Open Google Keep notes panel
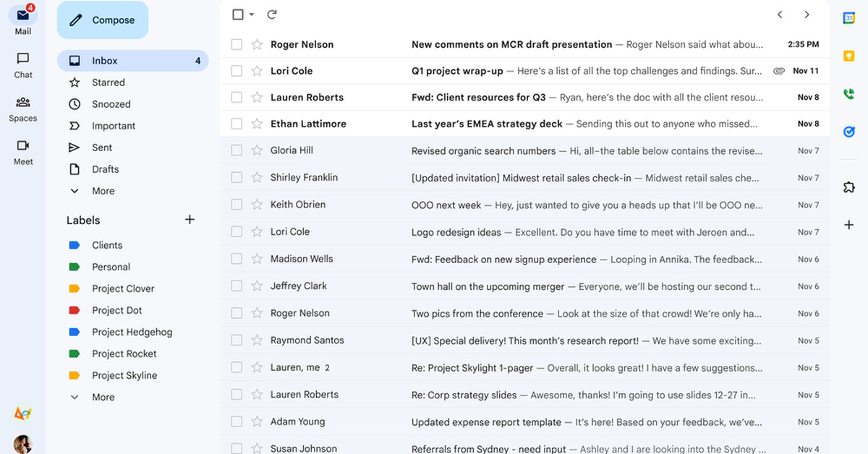The width and height of the screenshot is (868, 454). 848,55
